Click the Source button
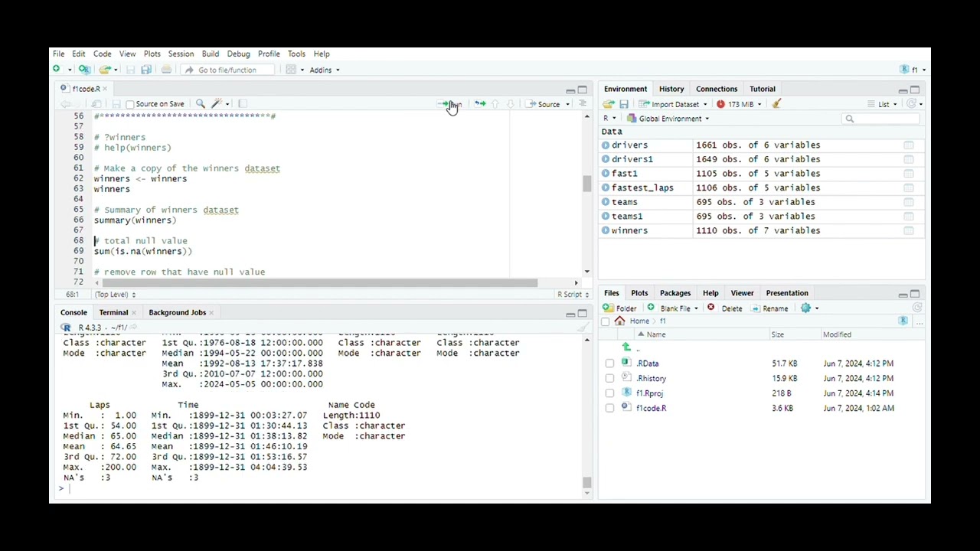Viewport: 980px width, 551px height. coord(544,104)
